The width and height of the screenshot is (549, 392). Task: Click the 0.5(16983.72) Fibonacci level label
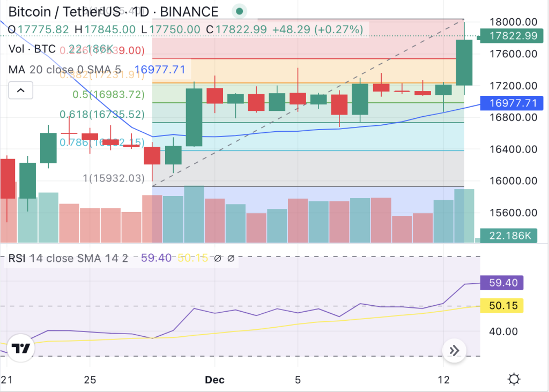pos(108,94)
